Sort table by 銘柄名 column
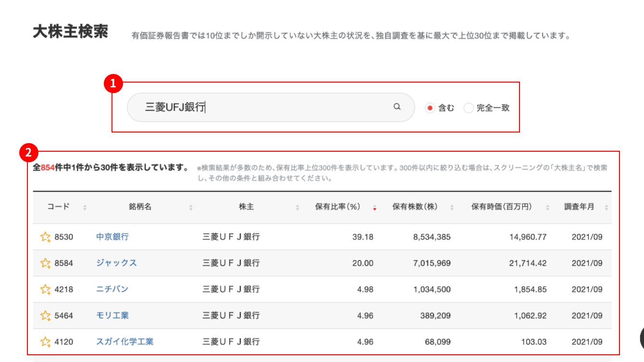 [191, 207]
